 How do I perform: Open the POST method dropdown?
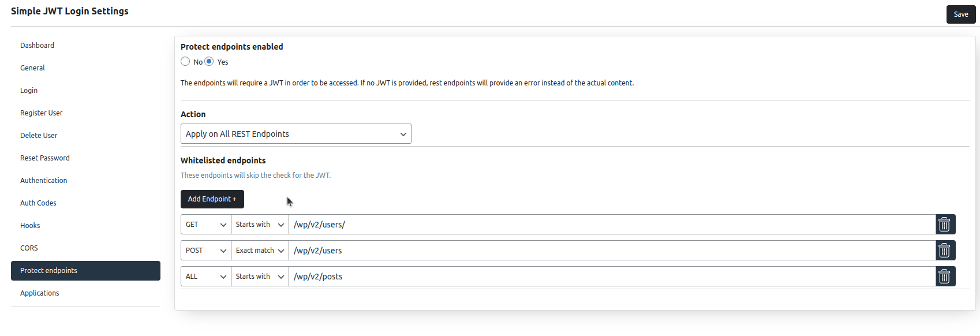(x=206, y=251)
